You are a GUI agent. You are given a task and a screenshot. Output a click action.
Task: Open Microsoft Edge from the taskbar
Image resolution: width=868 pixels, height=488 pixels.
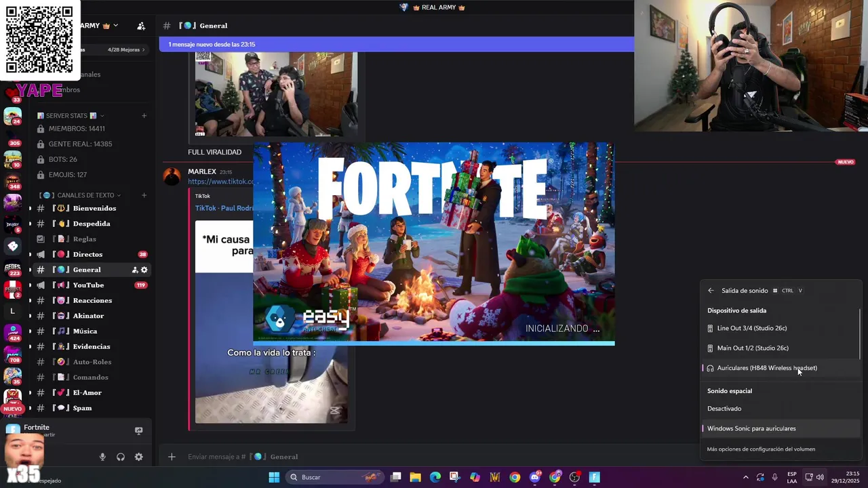tap(435, 477)
